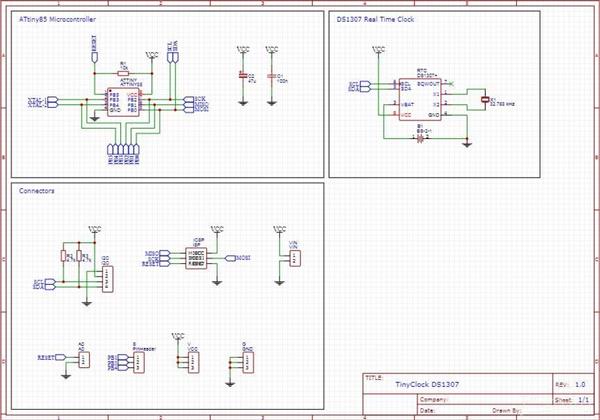Click the 'TinyClock DS1307' title text
Viewport: 600px width, 420px height.
tap(427, 384)
